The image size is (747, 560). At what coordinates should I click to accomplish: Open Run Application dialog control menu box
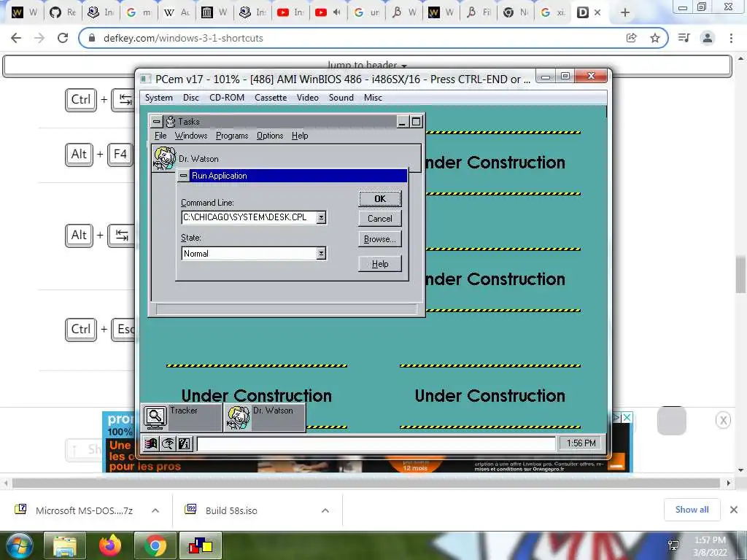click(183, 176)
